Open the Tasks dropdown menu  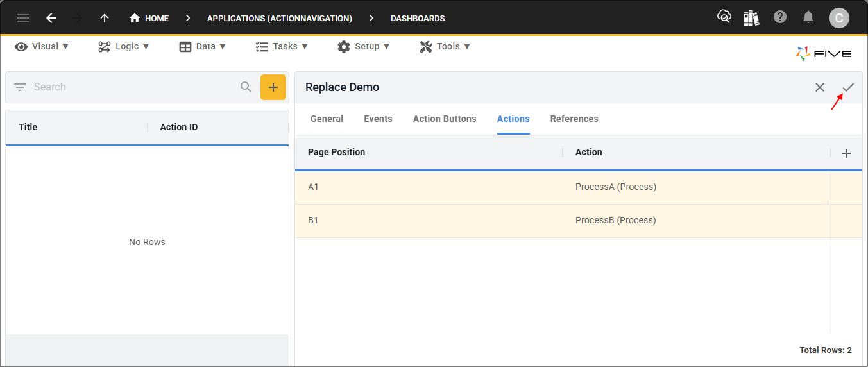(x=282, y=46)
